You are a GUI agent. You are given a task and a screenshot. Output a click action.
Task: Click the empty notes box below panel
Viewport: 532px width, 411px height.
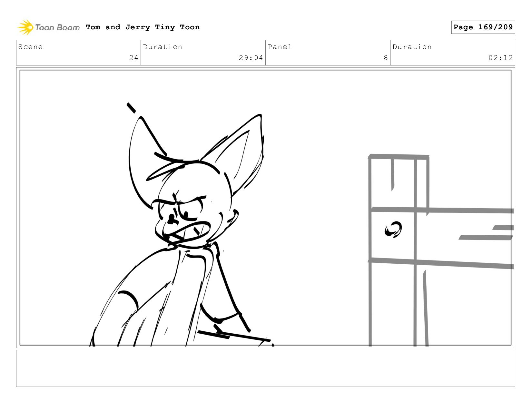coord(265,368)
